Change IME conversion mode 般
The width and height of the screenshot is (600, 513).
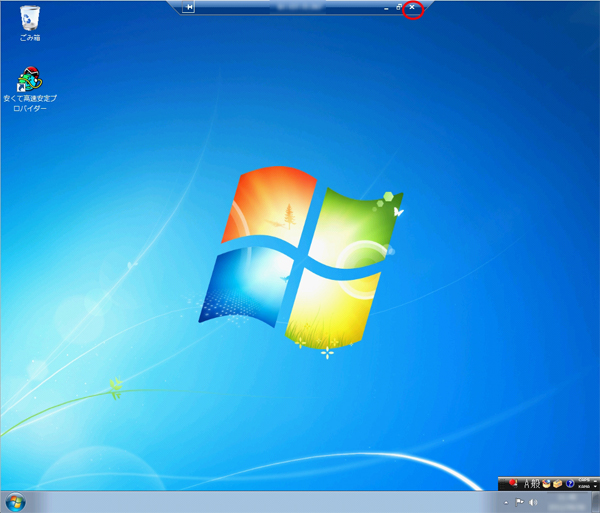(x=535, y=484)
